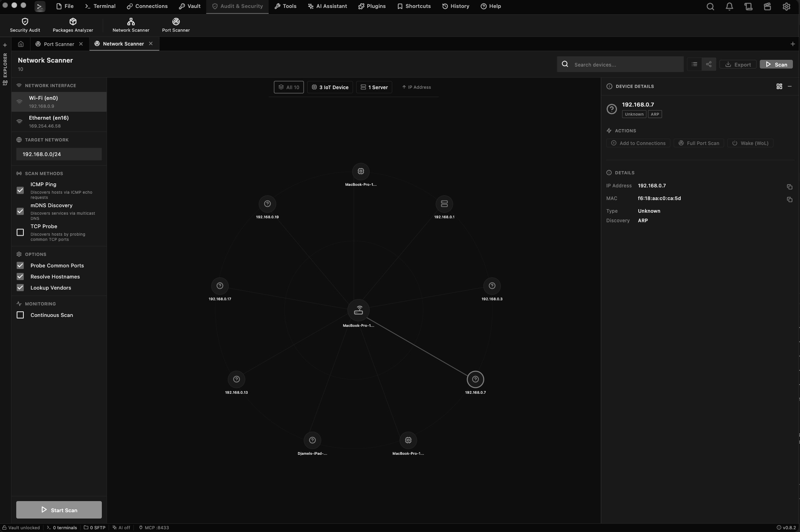This screenshot has height=532, width=800.
Task: Enable Continuous Scan monitoring
Action: click(20, 315)
